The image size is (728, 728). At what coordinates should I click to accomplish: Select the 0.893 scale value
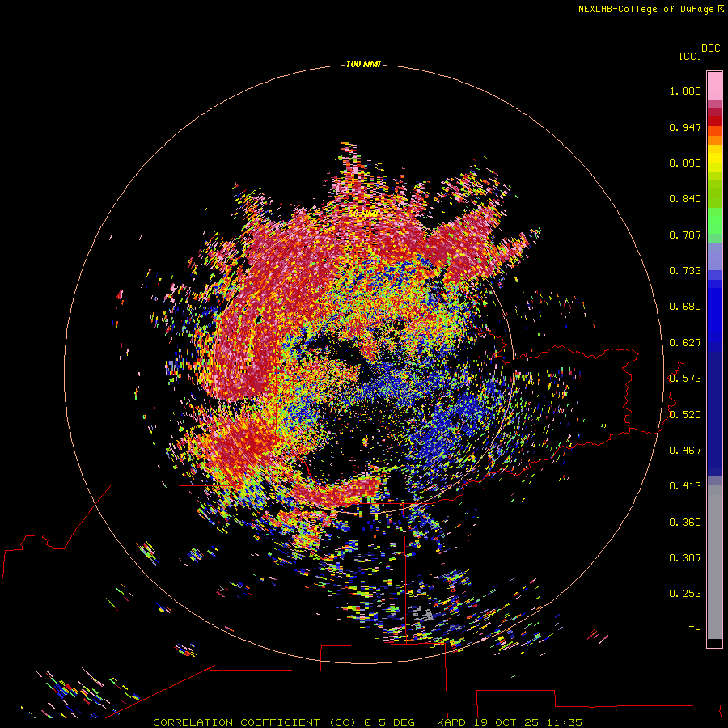[685, 163]
